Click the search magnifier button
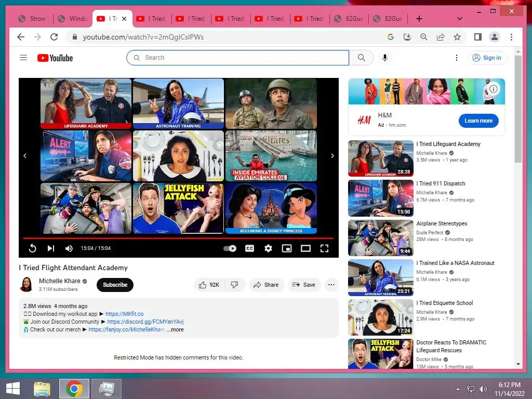 (x=362, y=58)
